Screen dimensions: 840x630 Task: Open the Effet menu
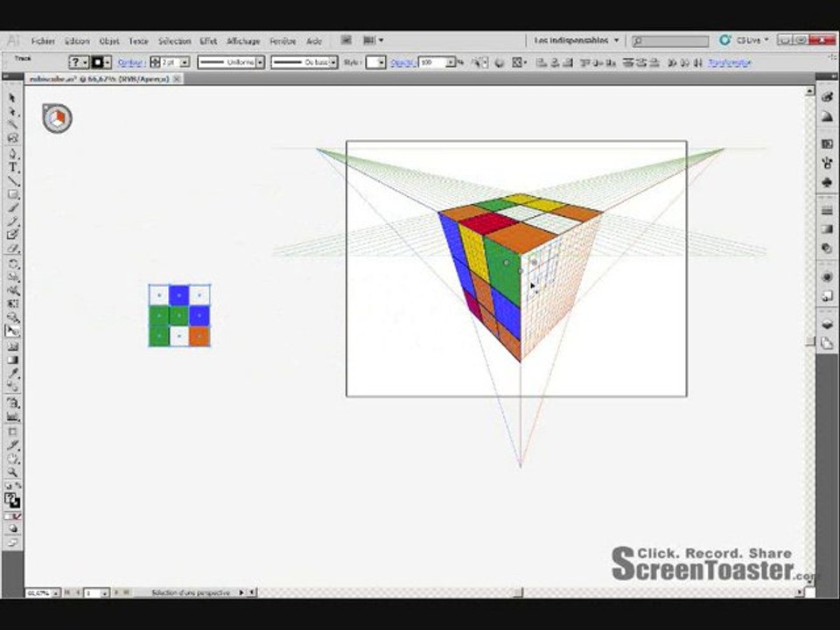tap(208, 41)
